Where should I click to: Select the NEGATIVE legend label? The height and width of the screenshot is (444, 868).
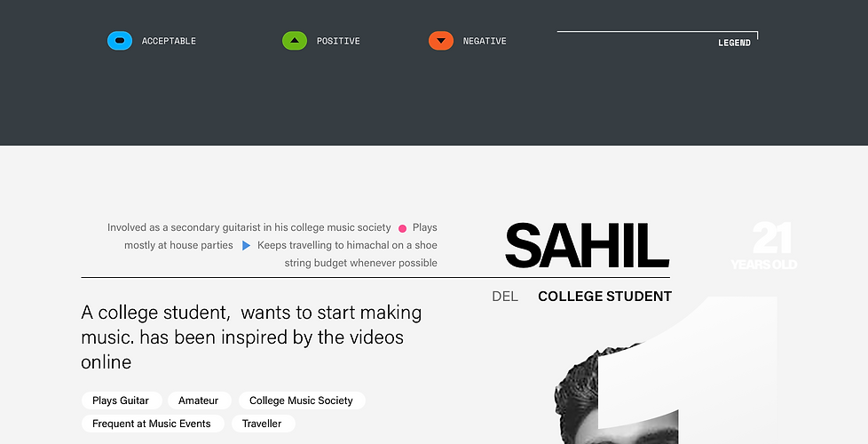click(485, 41)
